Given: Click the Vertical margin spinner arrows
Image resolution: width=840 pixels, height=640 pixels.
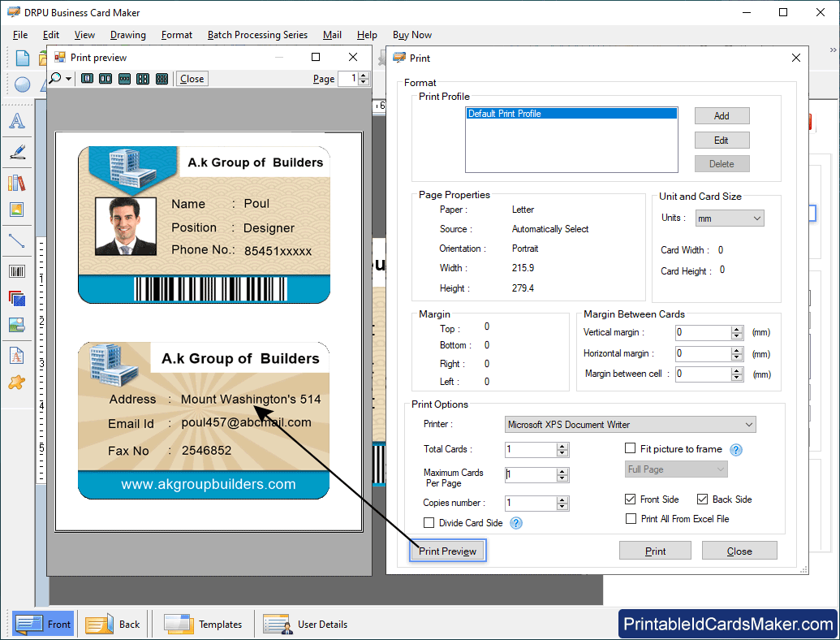Looking at the screenshot, I should 737,333.
